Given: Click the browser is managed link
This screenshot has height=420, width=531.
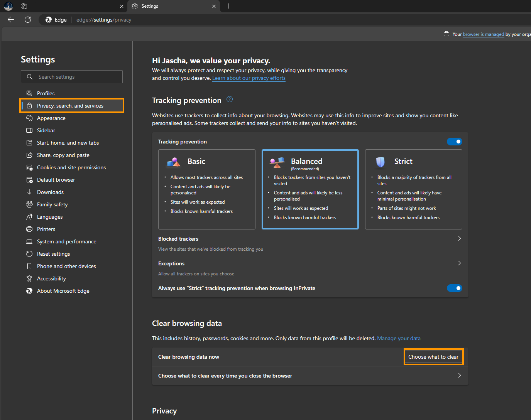Looking at the screenshot, I should [x=484, y=34].
